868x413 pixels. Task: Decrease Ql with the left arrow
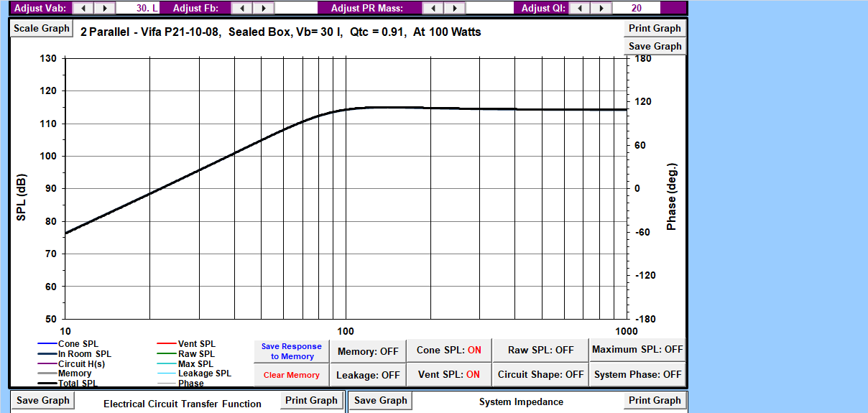(580, 8)
